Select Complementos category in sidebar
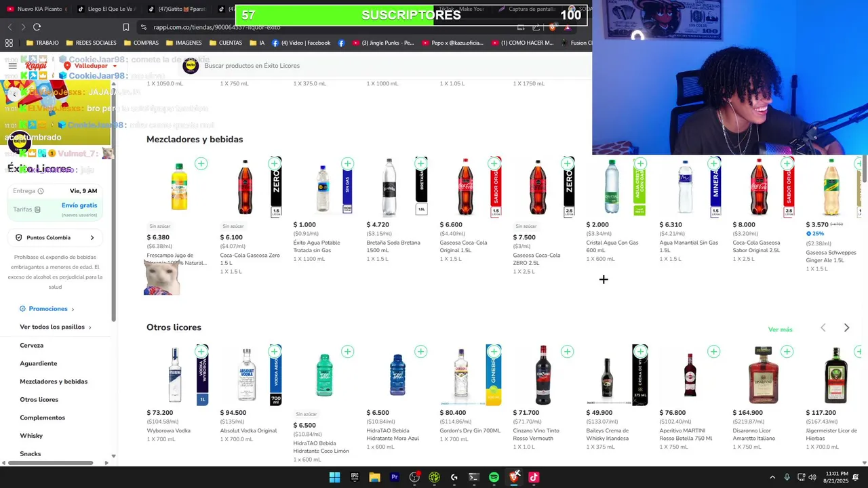The height and width of the screenshot is (488, 868). click(x=43, y=418)
